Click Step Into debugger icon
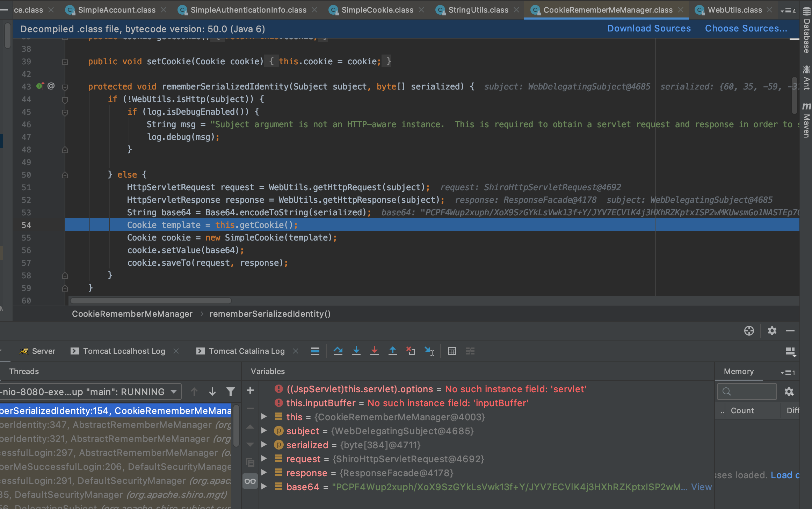 (x=356, y=351)
